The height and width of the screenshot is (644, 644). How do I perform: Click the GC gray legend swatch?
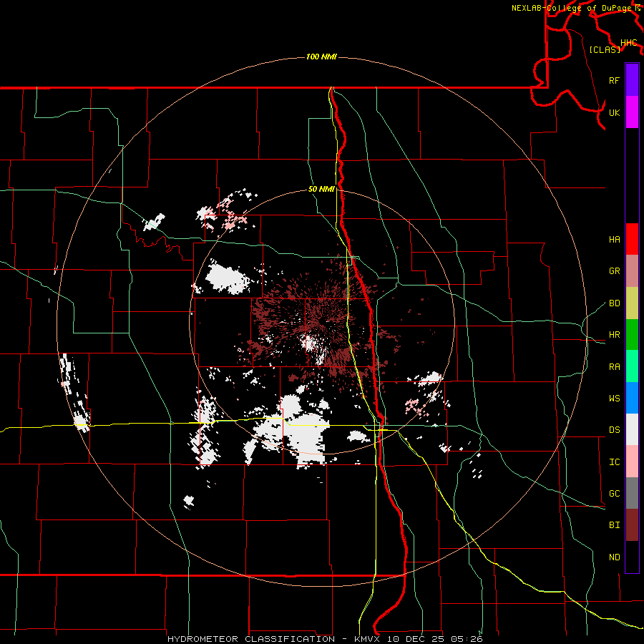pos(632,493)
